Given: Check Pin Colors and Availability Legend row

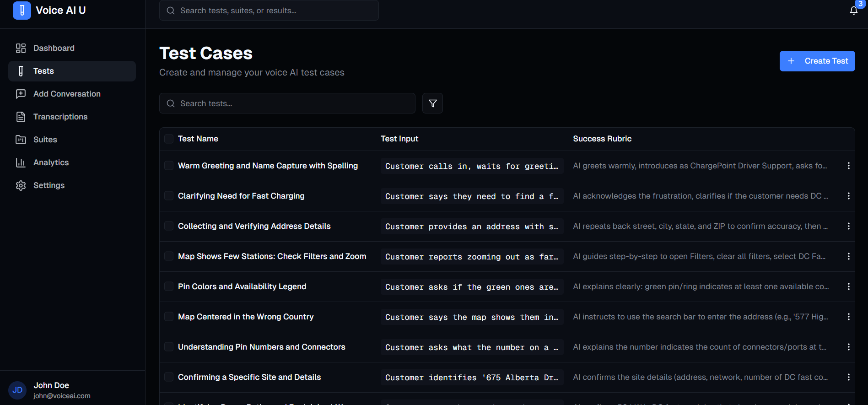Looking at the screenshot, I should [x=169, y=286].
